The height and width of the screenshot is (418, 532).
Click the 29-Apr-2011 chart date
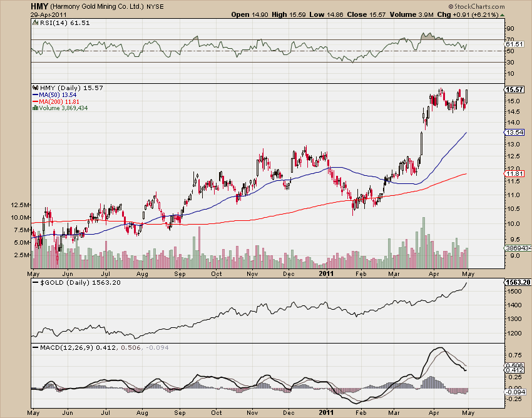pos(49,14)
